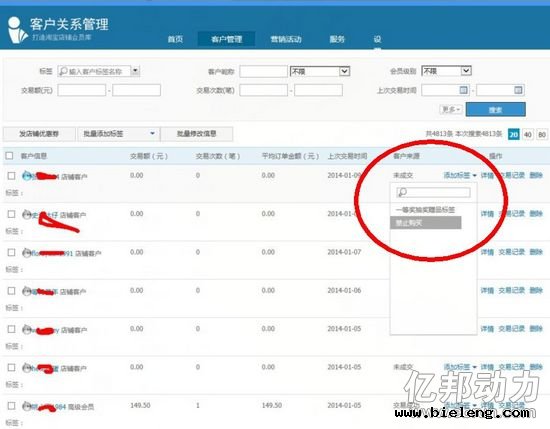Click 批量修改信息 button
The image size is (550, 429).
pyautogui.click(x=196, y=134)
